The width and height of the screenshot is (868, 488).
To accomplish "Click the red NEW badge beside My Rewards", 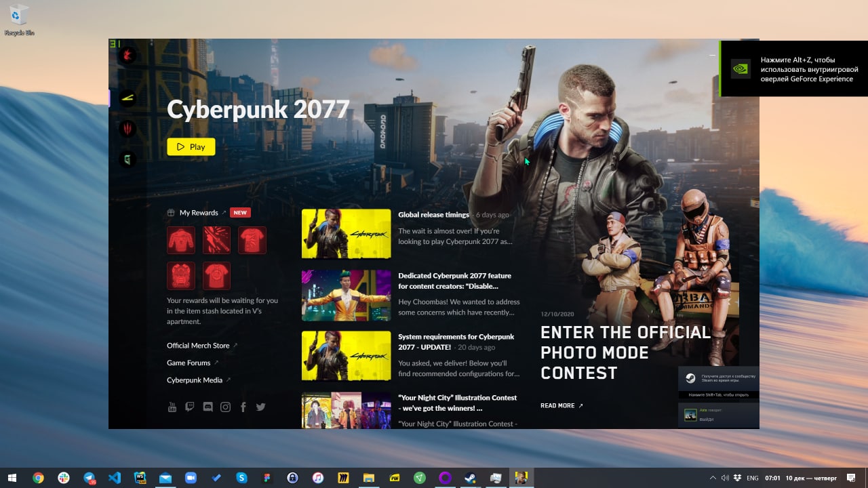I will point(240,213).
